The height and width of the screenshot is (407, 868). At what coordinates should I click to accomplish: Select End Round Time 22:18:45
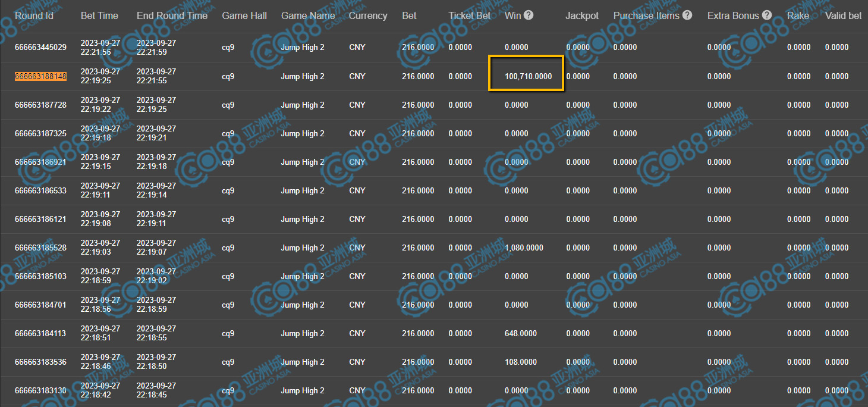pos(156,390)
